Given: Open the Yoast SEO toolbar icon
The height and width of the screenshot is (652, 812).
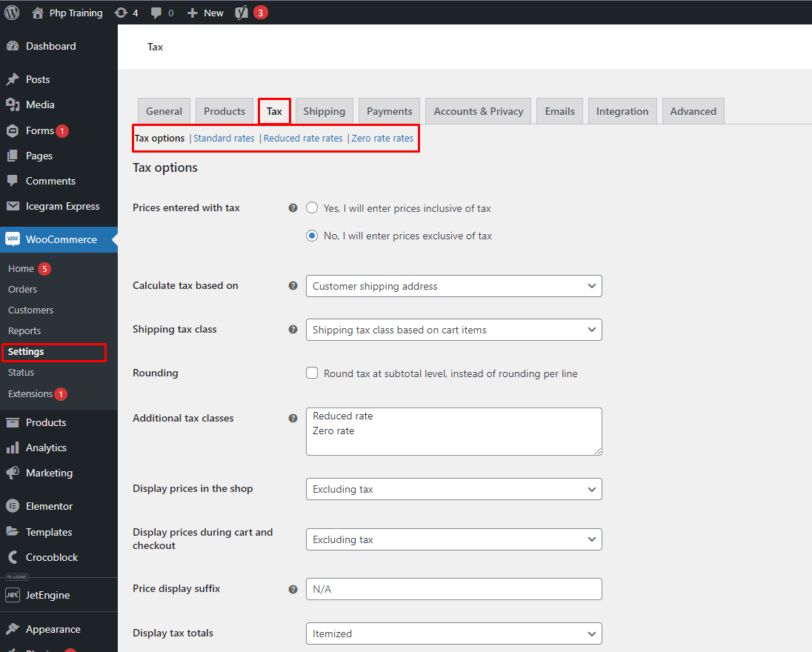Looking at the screenshot, I should [x=242, y=13].
